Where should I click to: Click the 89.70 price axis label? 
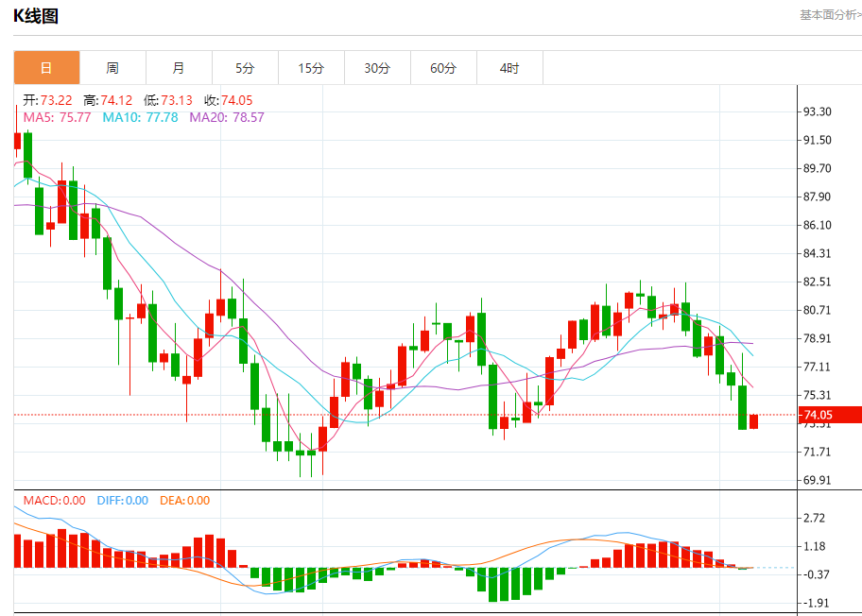click(x=817, y=168)
